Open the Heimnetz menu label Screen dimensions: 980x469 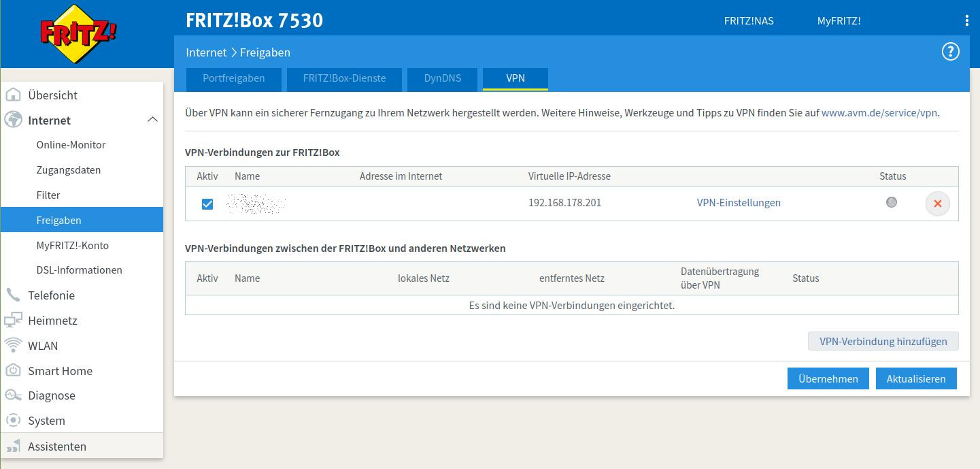(52, 321)
